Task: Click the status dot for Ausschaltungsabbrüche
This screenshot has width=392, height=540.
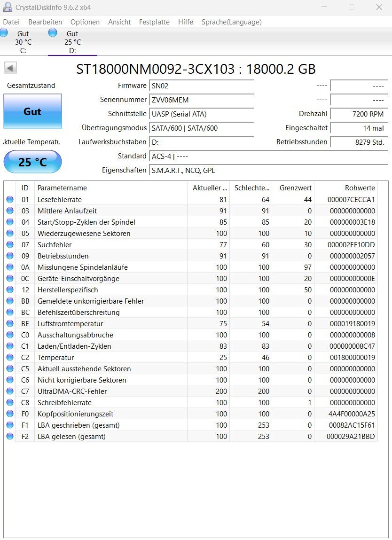Action: tap(10, 335)
